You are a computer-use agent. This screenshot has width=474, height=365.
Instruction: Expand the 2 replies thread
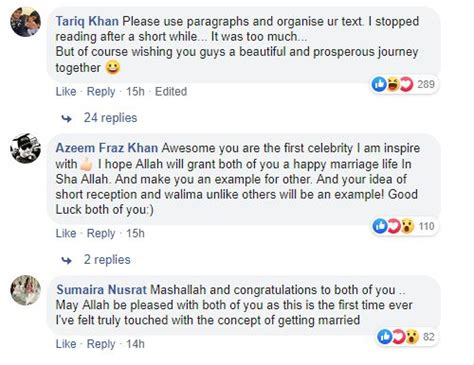tap(107, 260)
